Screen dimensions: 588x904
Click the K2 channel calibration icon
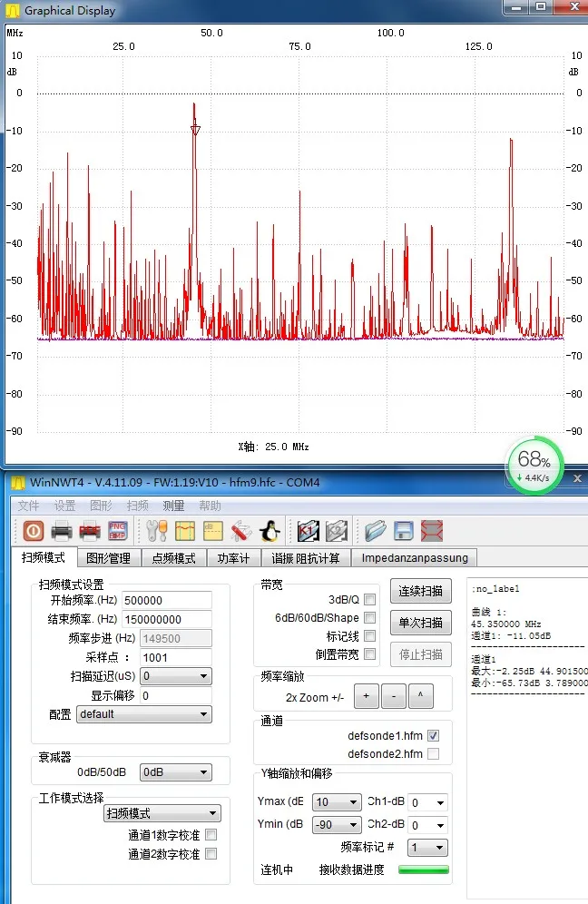point(337,531)
